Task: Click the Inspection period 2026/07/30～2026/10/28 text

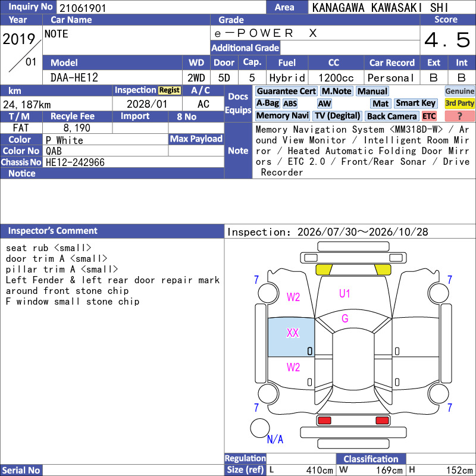Action: click(328, 232)
